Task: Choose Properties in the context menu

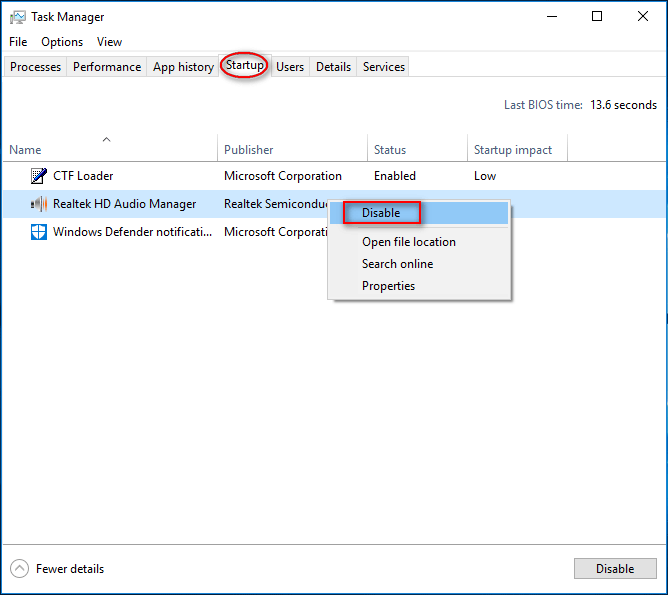Action: pyautogui.click(x=419, y=286)
